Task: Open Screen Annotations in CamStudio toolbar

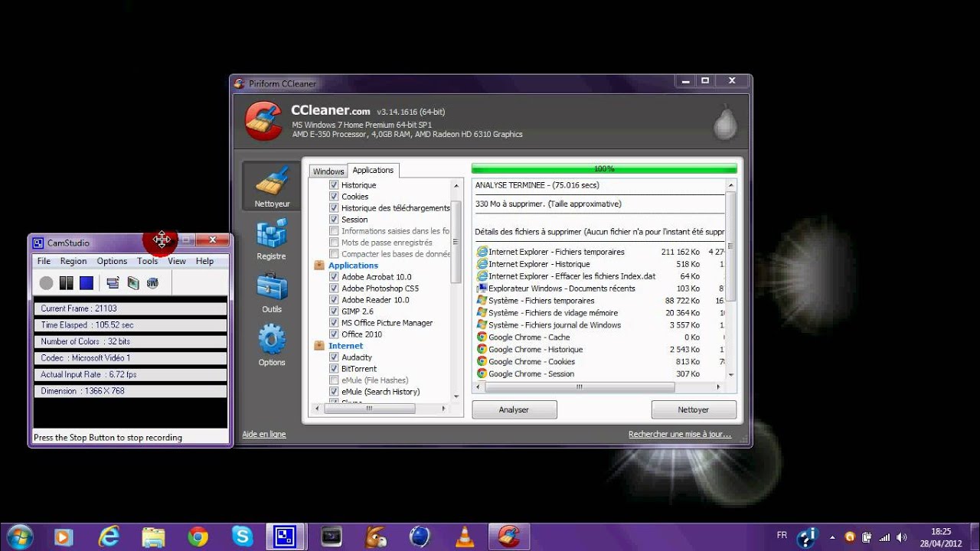Action: point(133,283)
